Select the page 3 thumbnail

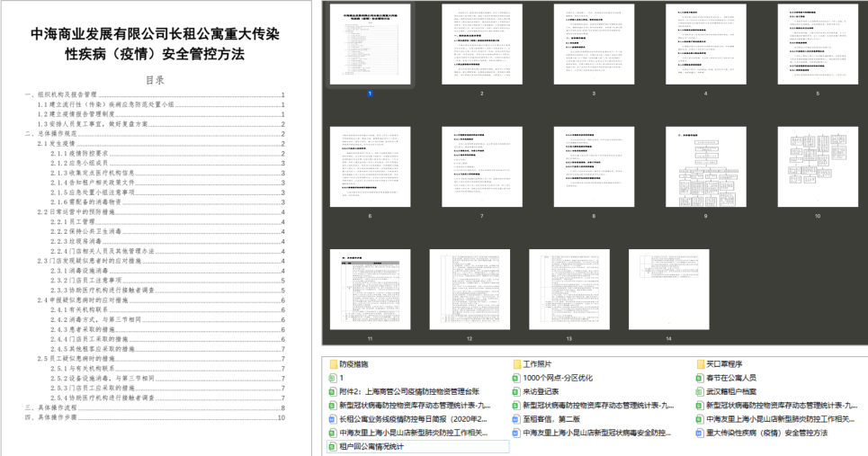(x=594, y=44)
